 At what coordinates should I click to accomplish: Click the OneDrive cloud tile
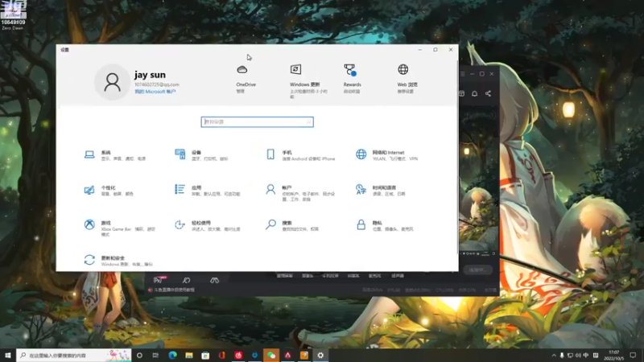(x=246, y=78)
